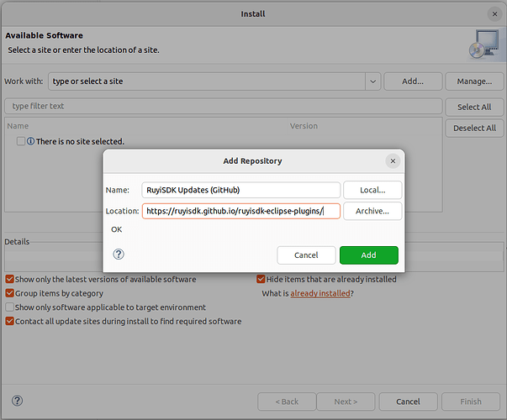Image resolution: width=507 pixels, height=420 pixels.
Task: Click the info icon beside no site selected
Action: 30,141
